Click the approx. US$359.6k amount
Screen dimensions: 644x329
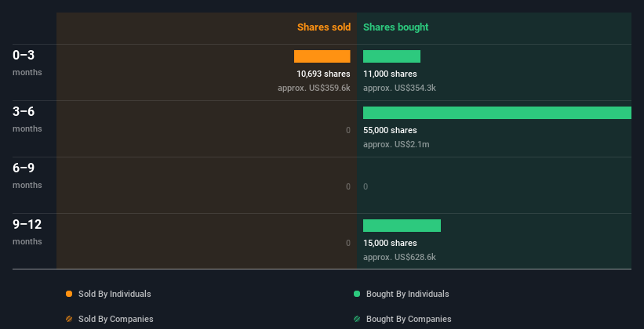pyautogui.click(x=314, y=89)
